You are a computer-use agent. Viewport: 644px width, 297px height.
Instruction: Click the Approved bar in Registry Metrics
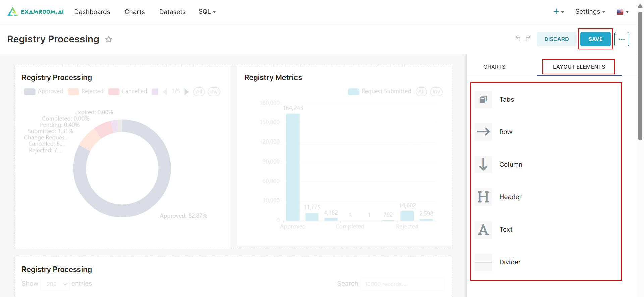[293, 167]
